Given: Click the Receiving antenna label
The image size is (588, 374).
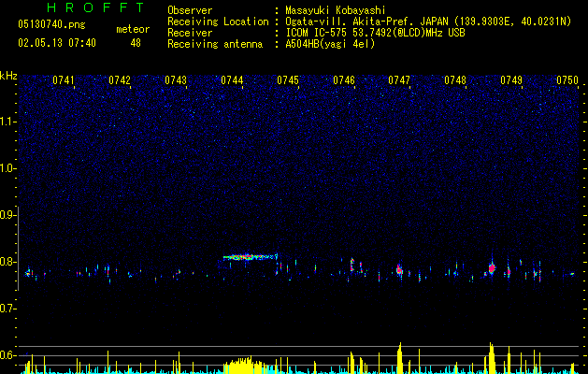Looking at the screenshot, I should [215, 44].
